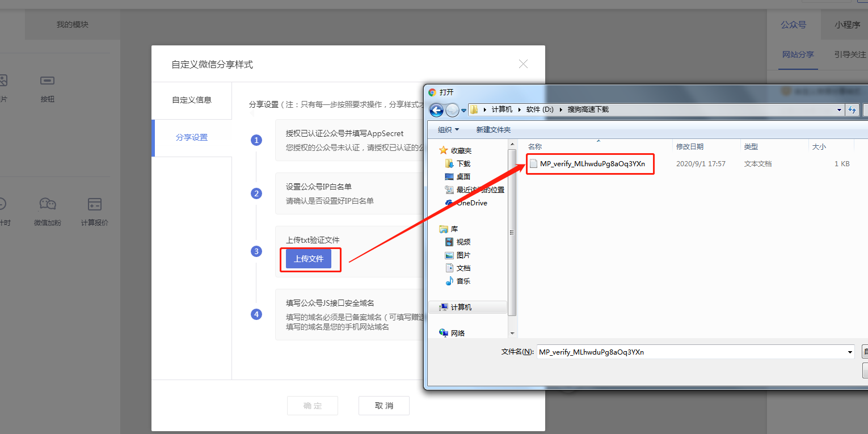Click the 上传文件 button

[309, 259]
